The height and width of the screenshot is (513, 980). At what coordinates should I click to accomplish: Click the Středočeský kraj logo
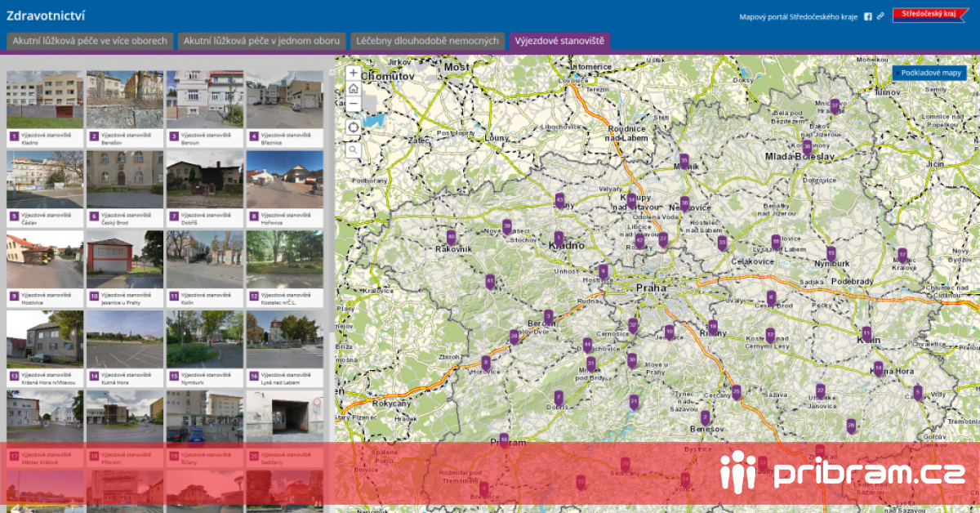point(930,14)
